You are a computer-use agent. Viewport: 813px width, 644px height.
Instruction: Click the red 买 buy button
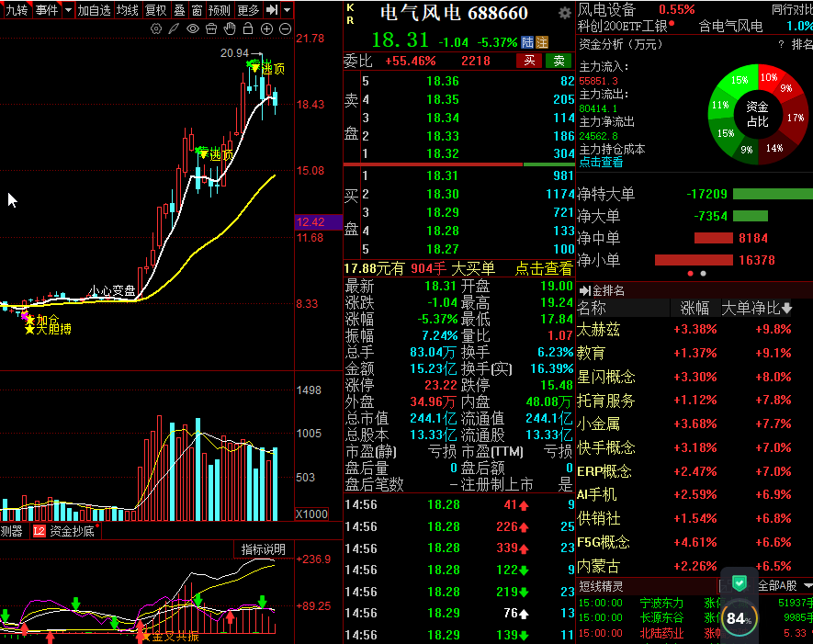click(529, 61)
